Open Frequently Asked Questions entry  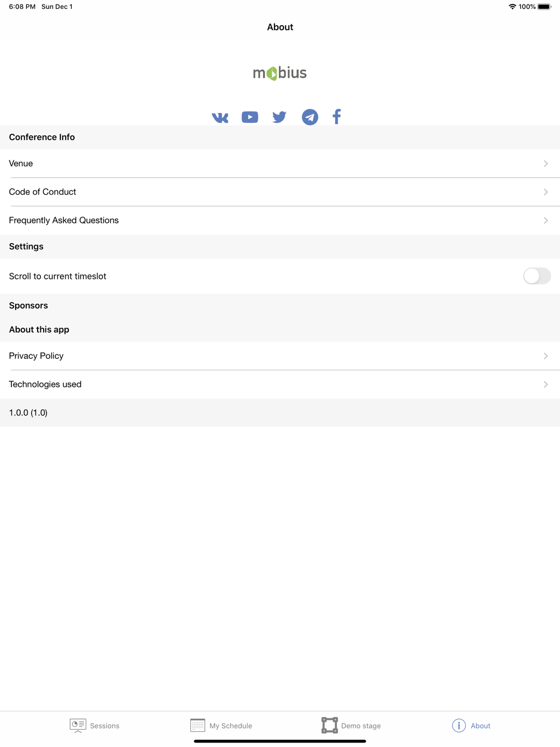point(280,221)
